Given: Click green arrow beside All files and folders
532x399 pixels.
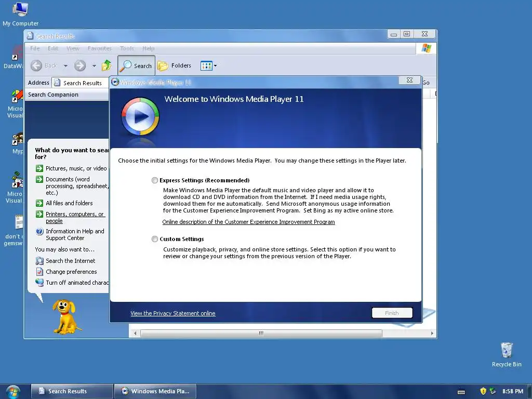Looking at the screenshot, I should point(39,203).
